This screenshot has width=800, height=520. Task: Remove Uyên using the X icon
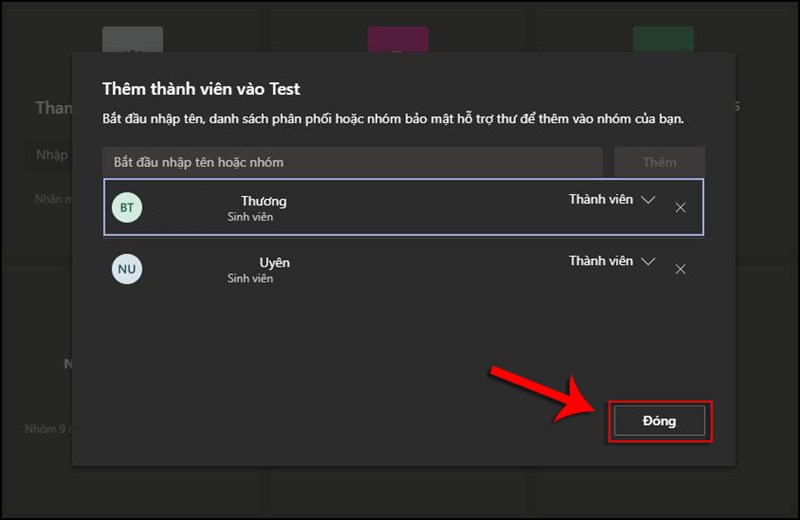coord(680,269)
